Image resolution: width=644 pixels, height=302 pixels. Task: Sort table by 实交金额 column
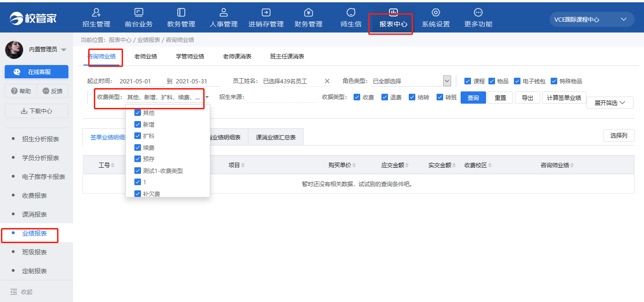(454, 165)
